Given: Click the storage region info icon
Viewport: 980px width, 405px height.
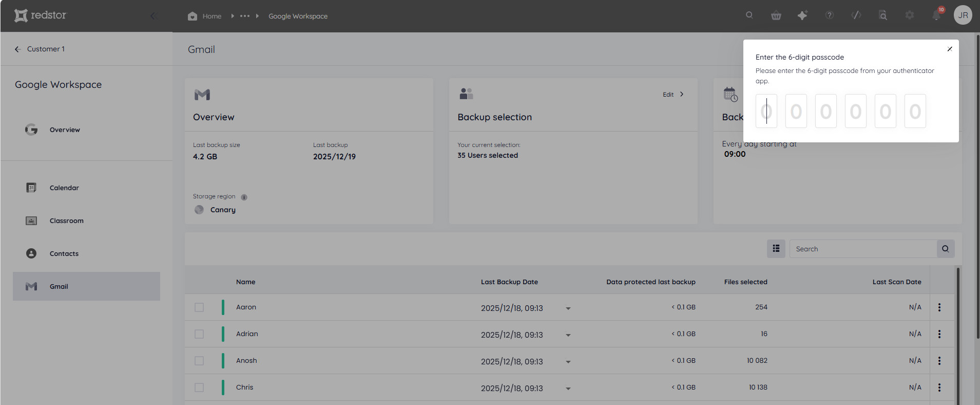Looking at the screenshot, I should click(244, 197).
